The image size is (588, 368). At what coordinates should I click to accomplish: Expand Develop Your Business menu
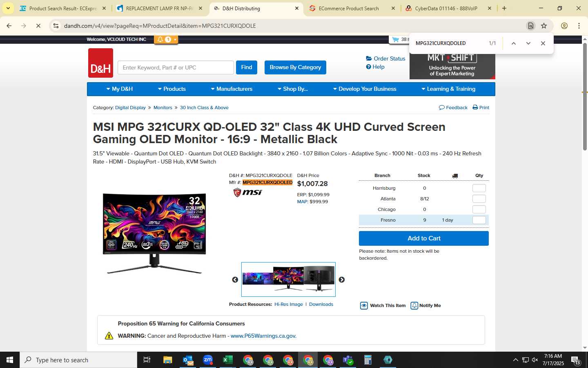pos(365,89)
